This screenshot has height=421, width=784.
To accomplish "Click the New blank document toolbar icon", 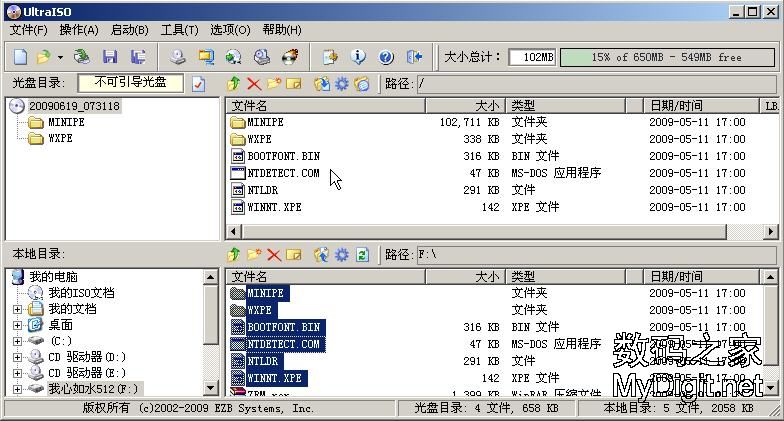I will pos(20,57).
